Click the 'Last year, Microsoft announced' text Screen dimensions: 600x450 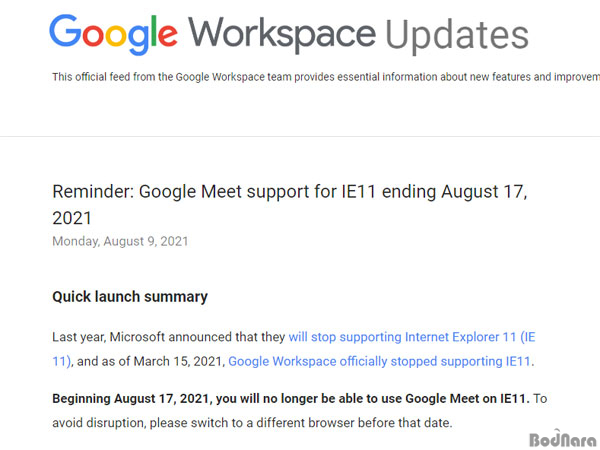pos(142,337)
